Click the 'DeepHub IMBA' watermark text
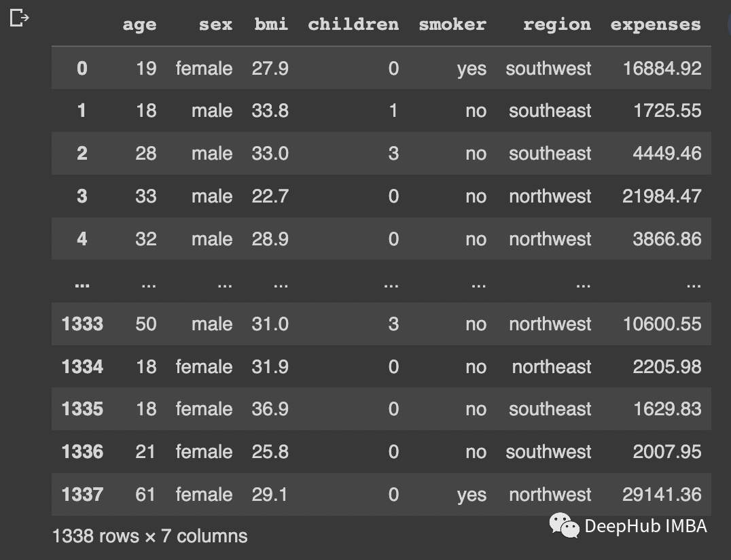The image size is (731, 560). pos(645,526)
